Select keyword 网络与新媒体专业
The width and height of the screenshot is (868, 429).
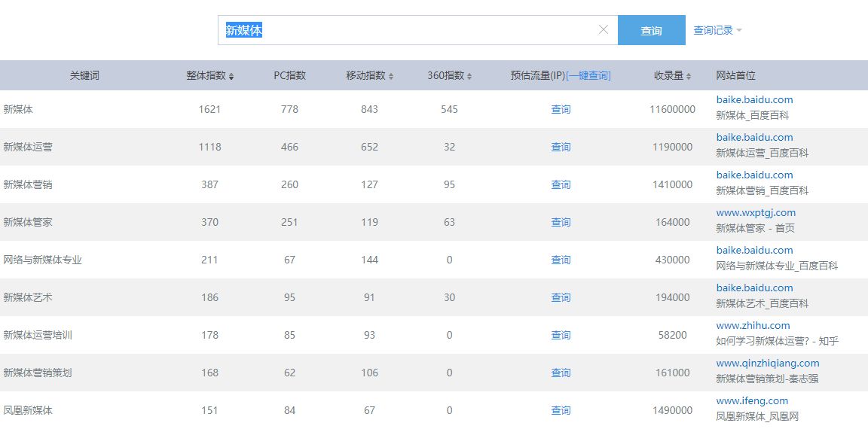[42, 260]
